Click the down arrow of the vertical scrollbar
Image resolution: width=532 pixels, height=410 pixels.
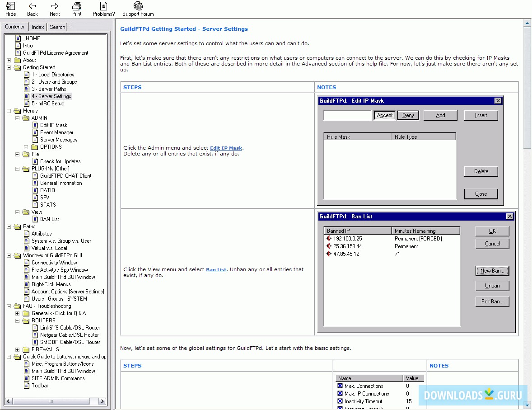tap(527, 405)
